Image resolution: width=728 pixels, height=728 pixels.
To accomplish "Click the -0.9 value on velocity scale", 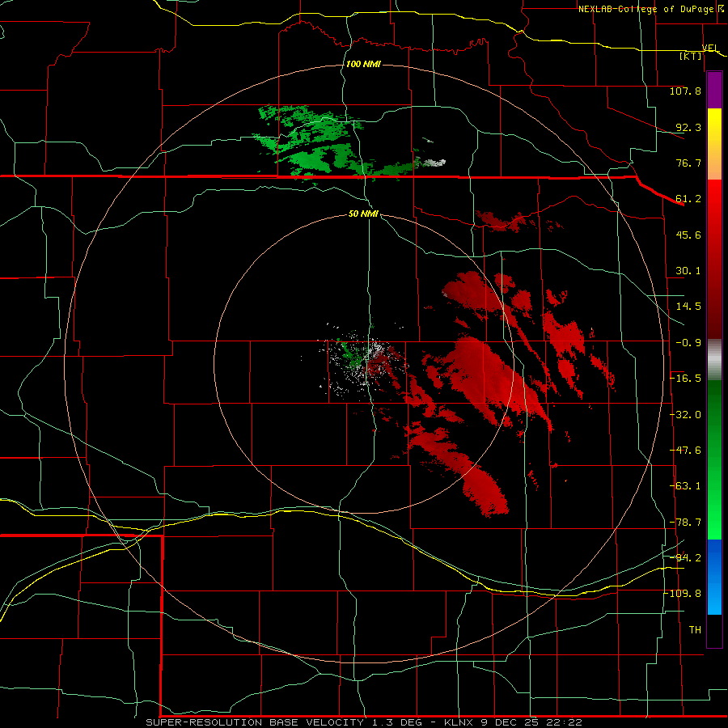I will 688,343.
